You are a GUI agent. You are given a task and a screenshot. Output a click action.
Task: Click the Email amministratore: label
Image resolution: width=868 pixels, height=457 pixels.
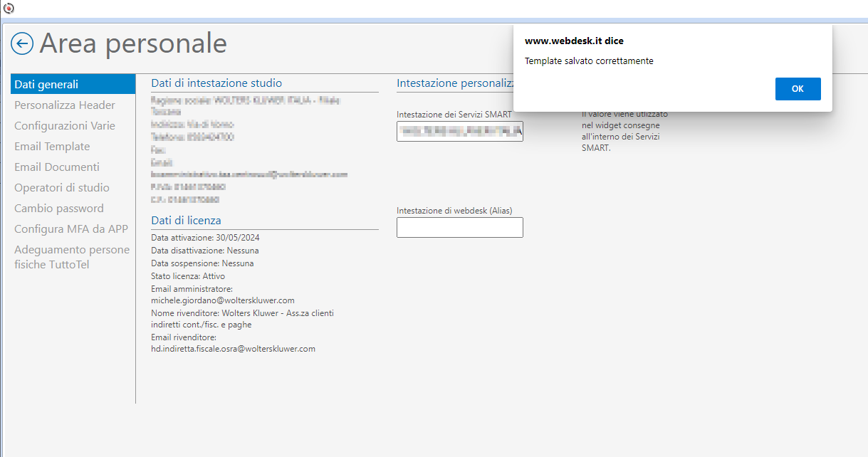click(x=192, y=289)
